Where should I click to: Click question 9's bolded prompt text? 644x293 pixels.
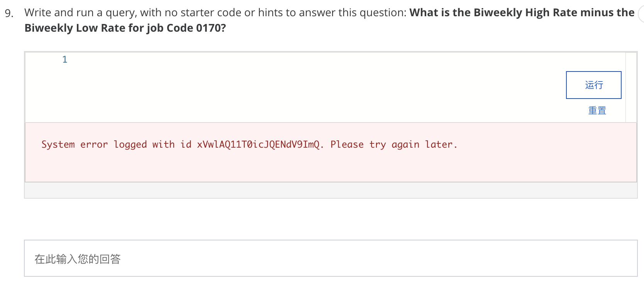[x=498, y=12]
